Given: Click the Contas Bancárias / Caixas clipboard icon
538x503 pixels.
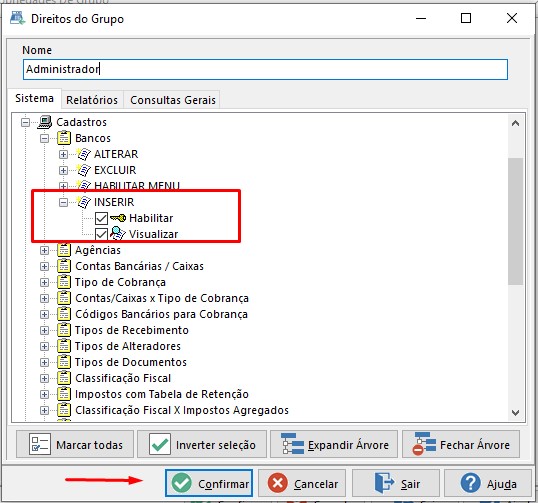Looking at the screenshot, I should [64, 266].
